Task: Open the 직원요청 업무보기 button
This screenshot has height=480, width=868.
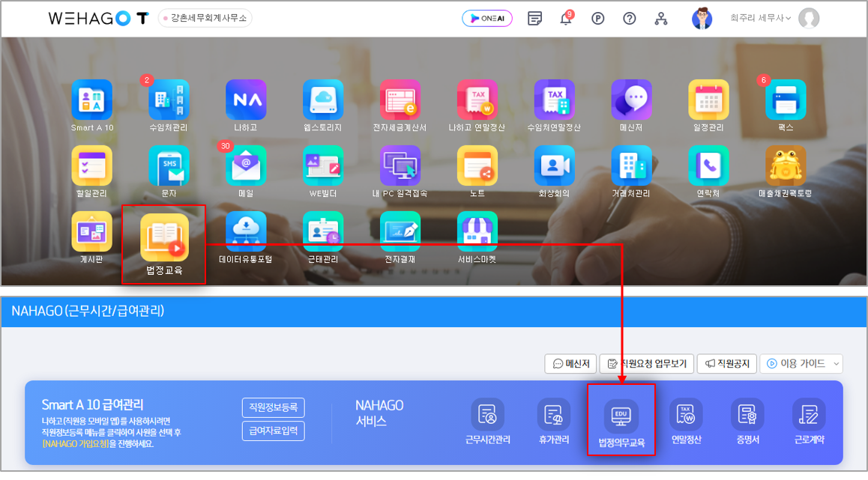Action: (x=647, y=364)
